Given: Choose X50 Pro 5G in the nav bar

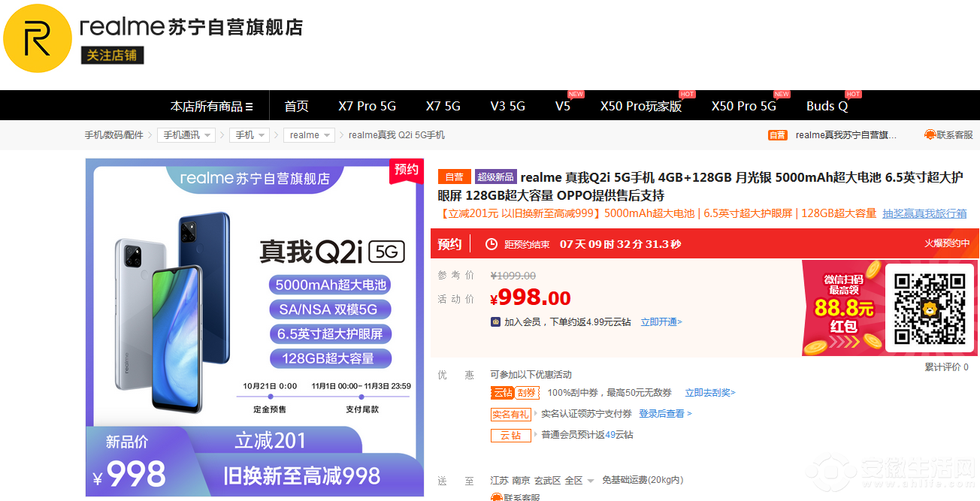Looking at the screenshot, I should (x=744, y=106).
